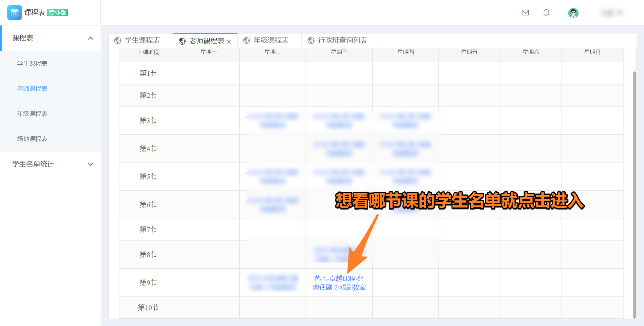
Task: Close the 老师课程表 tab
Action: (x=229, y=42)
